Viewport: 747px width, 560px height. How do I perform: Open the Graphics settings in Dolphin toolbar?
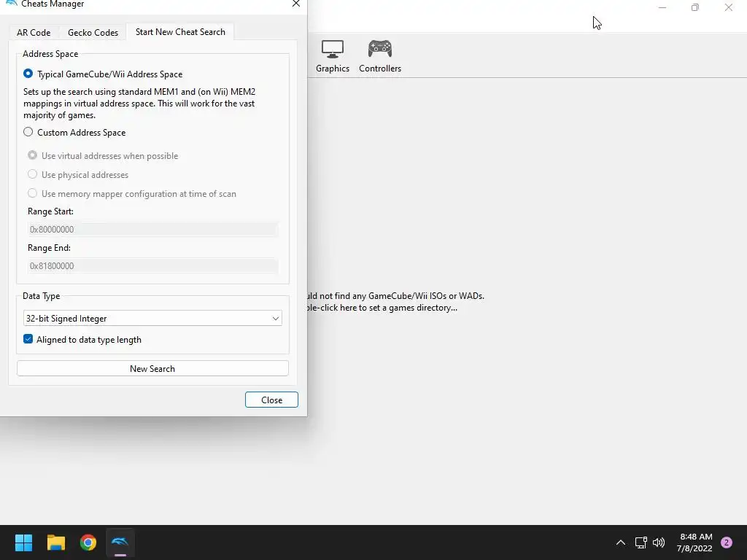pos(333,56)
